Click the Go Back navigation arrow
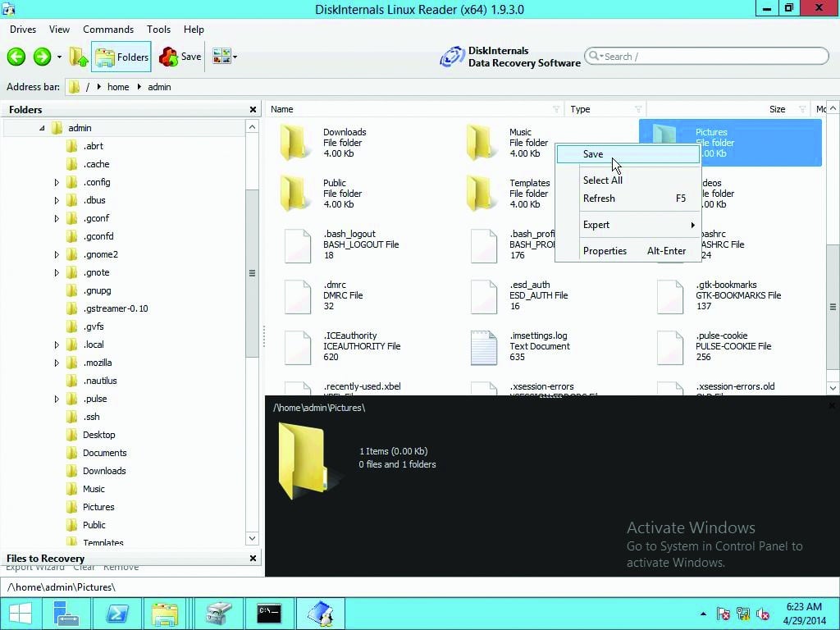This screenshot has width=840, height=630. 16,57
